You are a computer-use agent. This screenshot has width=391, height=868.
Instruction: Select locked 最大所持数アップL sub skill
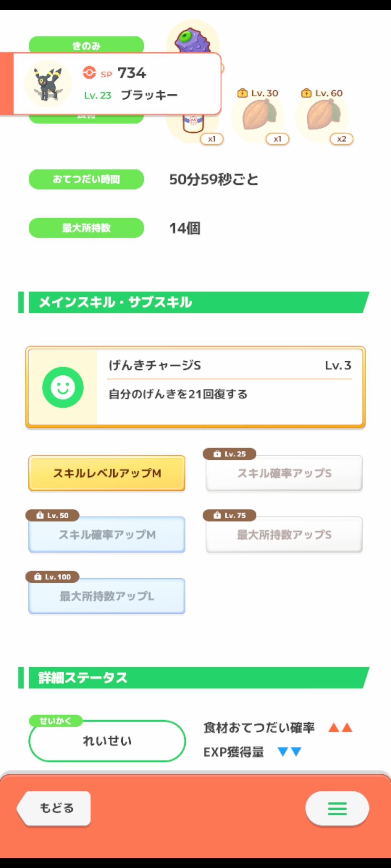click(107, 596)
